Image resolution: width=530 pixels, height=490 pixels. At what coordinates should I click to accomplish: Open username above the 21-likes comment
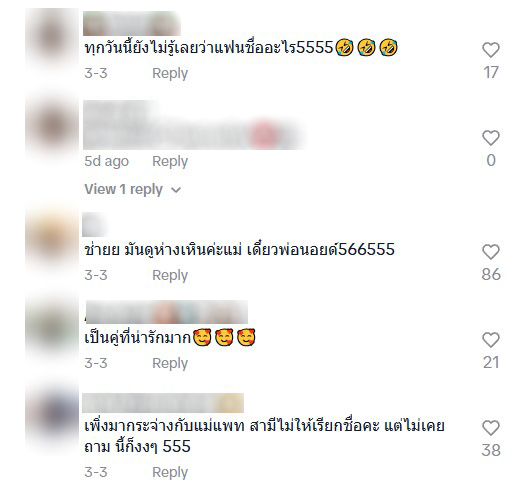[166, 312]
